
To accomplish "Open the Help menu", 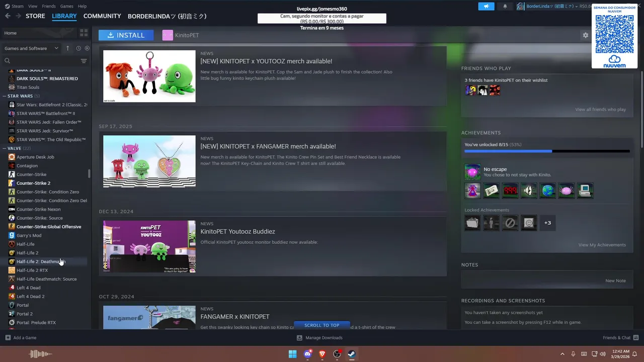I will pyautogui.click(x=82, y=6).
